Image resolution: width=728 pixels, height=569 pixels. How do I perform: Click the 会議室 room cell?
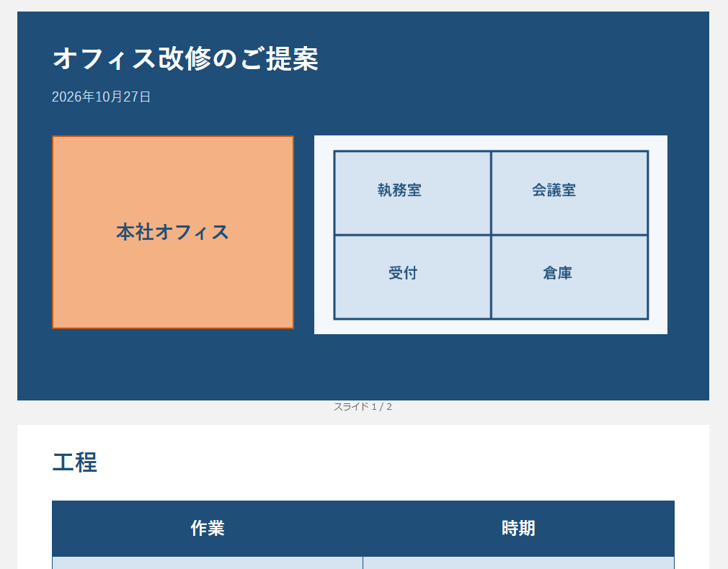click(569, 192)
